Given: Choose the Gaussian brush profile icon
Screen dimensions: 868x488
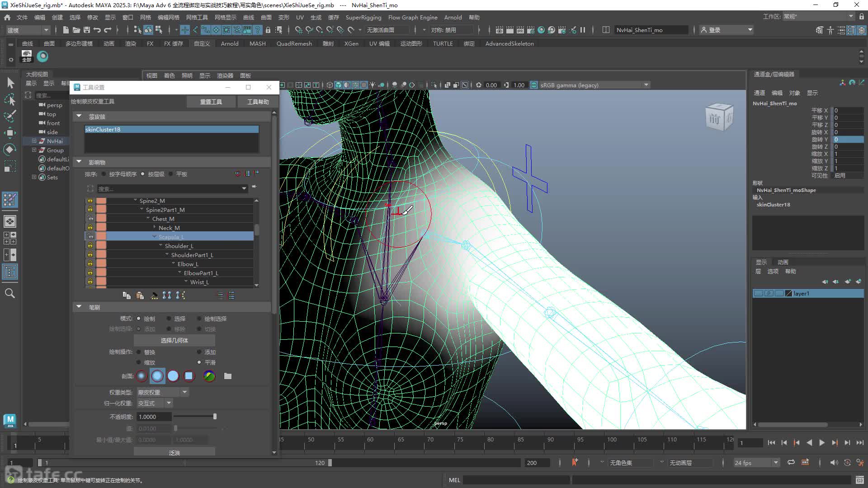Looking at the screenshot, I should (x=142, y=376).
